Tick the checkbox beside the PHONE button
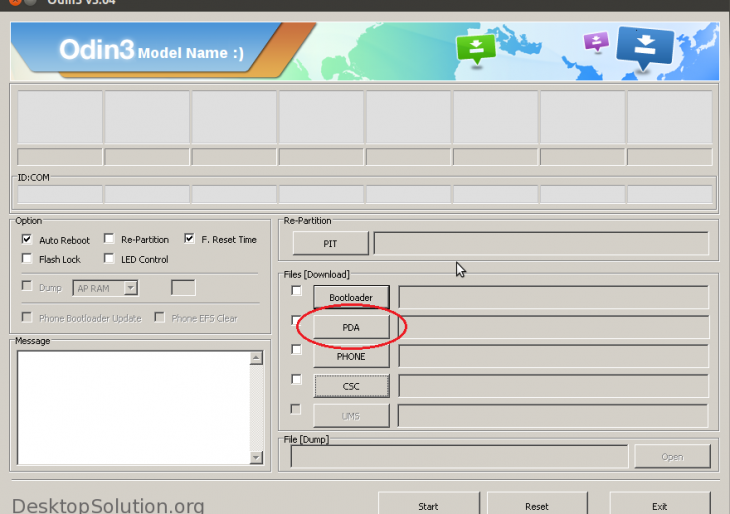The image size is (730, 514). 296,350
